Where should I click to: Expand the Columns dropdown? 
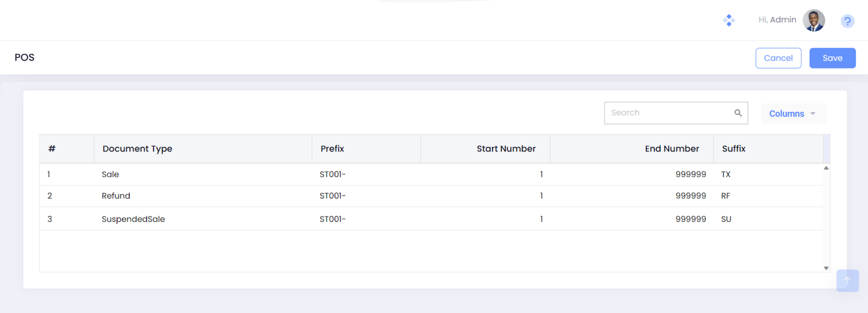793,113
